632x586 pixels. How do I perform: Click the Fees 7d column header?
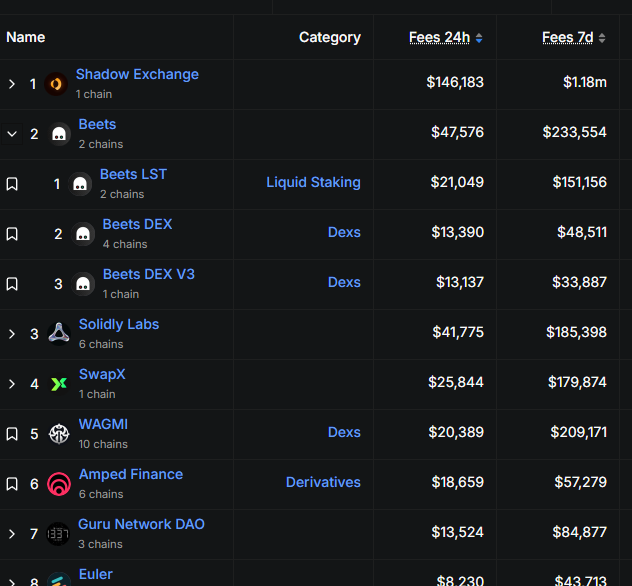click(x=568, y=37)
